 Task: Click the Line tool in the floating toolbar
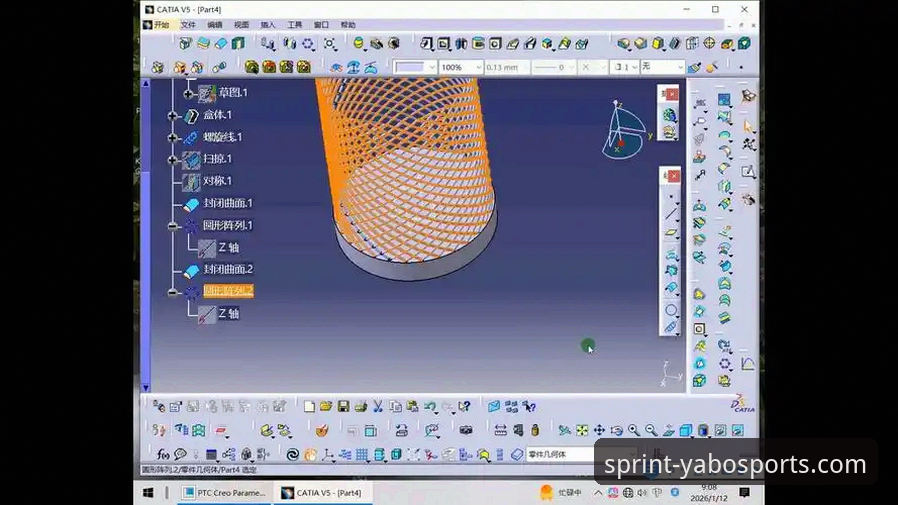(x=671, y=214)
